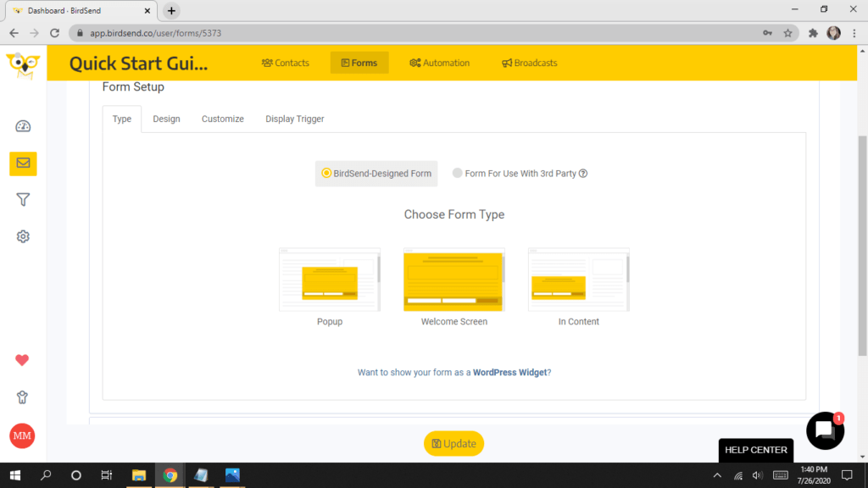The width and height of the screenshot is (868, 488).
Task: Open the Chrome extensions puzzle icon
Action: click(x=813, y=33)
